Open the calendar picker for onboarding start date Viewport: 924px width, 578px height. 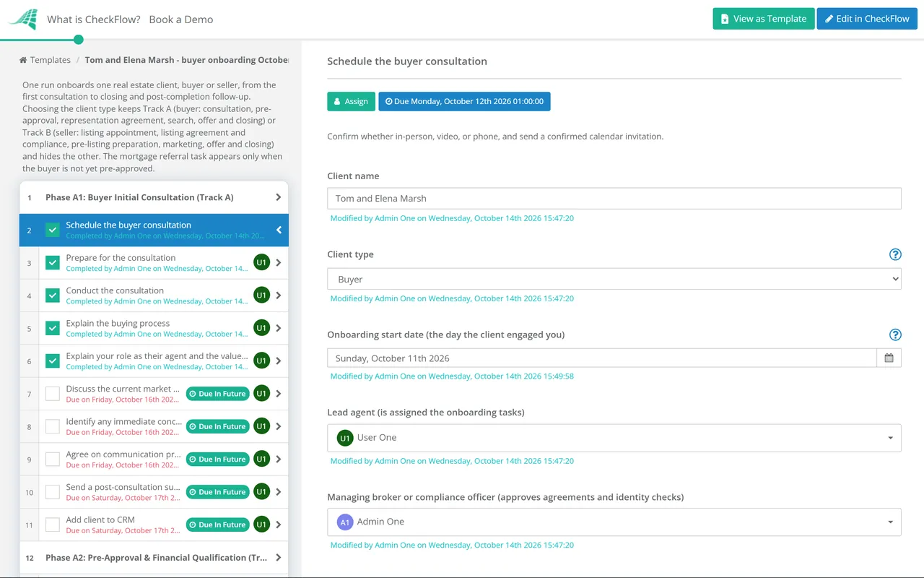889,358
